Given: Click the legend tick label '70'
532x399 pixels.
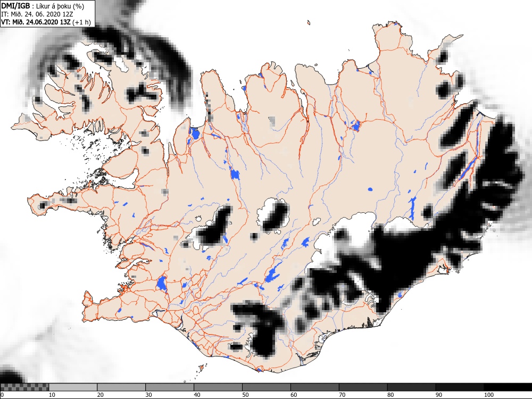Looking at the screenshot, I should coord(342,395).
